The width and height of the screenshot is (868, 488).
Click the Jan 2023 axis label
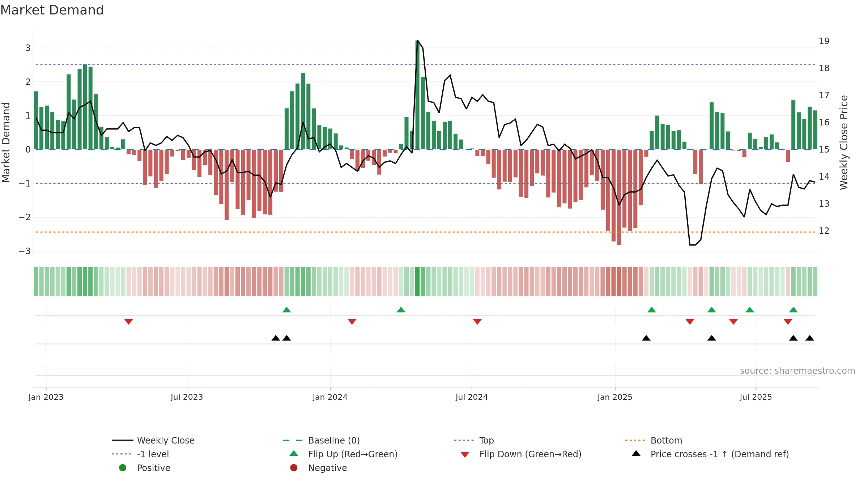46,397
